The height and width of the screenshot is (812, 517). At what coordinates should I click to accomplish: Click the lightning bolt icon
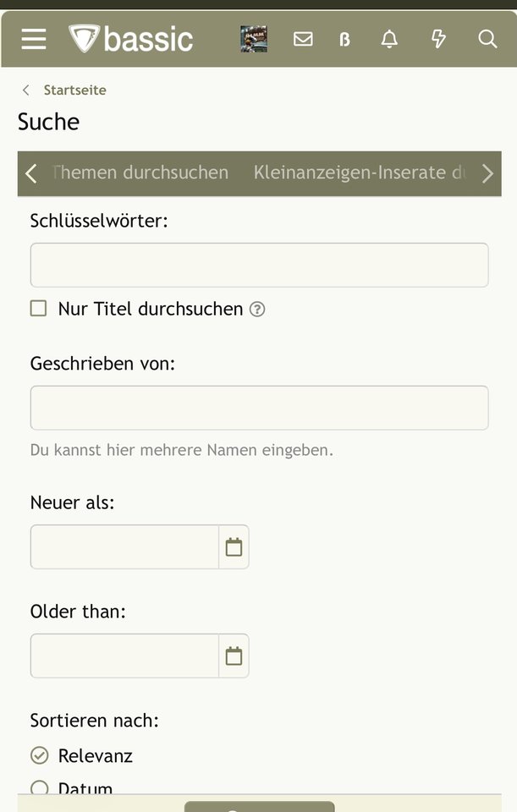[439, 39]
